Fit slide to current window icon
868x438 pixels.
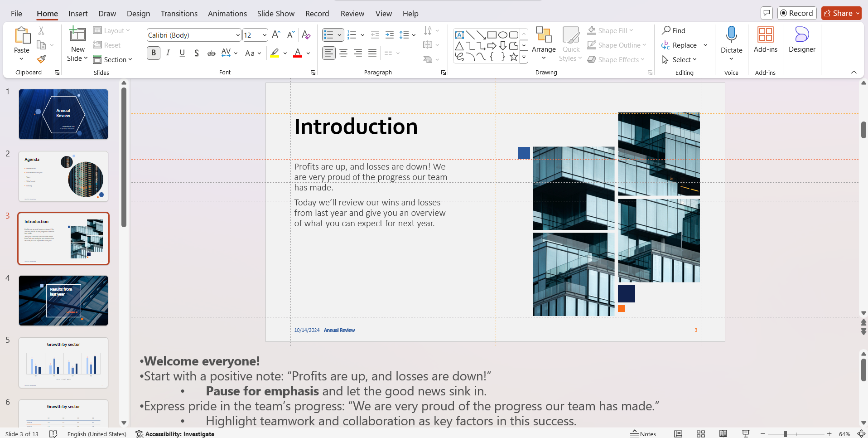pos(861,434)
